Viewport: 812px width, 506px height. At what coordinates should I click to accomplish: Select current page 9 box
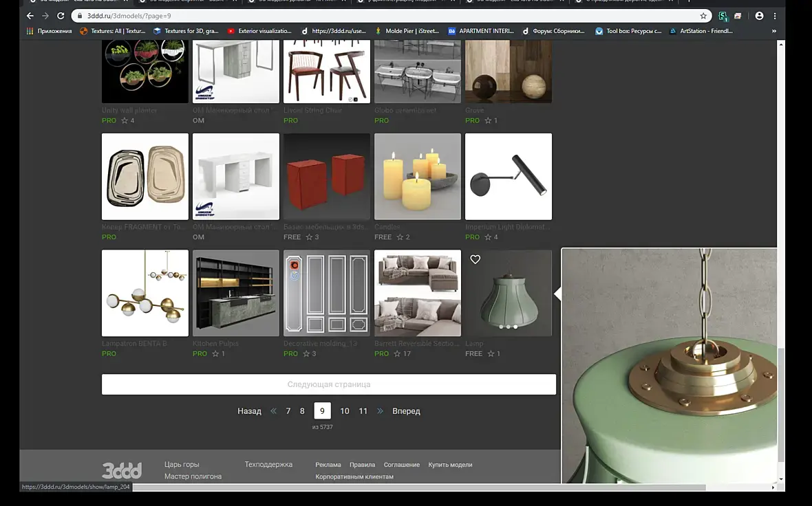pos(322,411)
